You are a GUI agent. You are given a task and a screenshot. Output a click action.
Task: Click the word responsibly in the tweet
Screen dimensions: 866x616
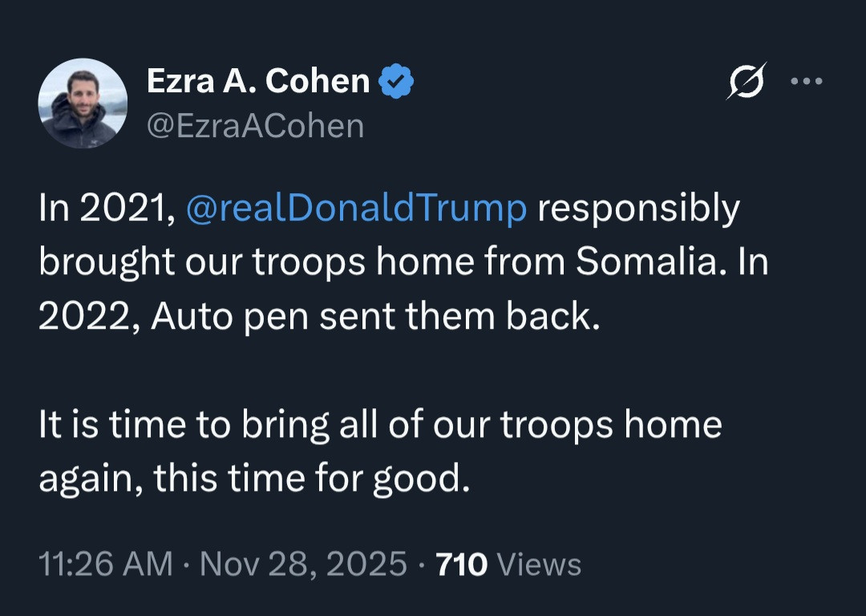pyautogui.click(x=638, y=209)
